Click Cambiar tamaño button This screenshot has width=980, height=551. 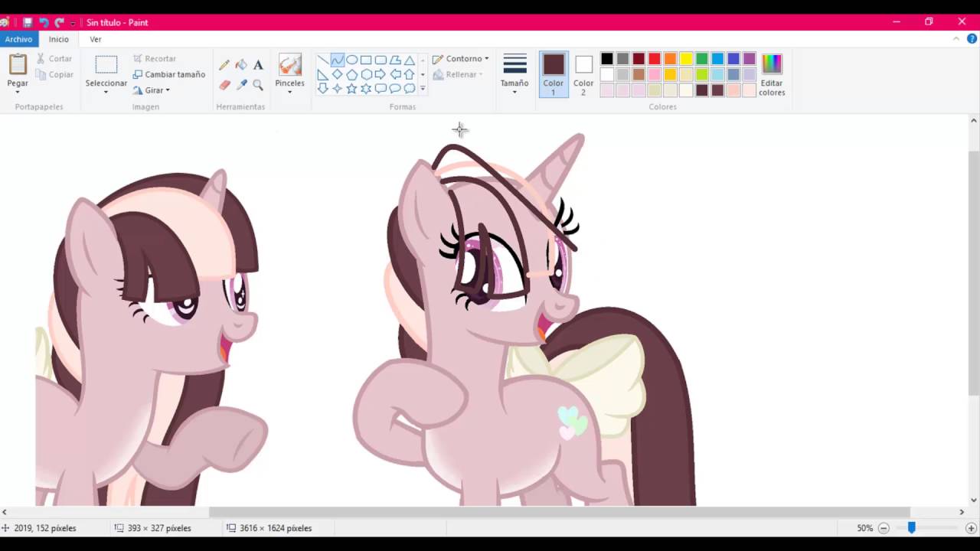[169, 74]
